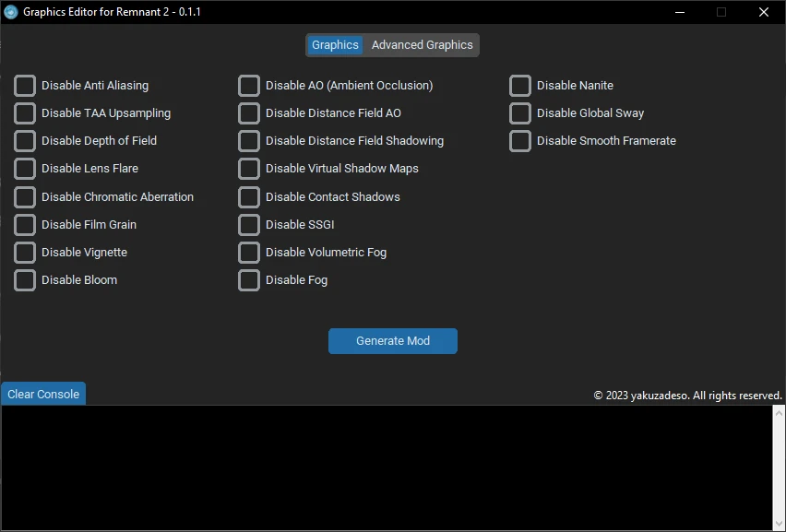Click the app logo in title bar
This screenshot has height=532, width=786.
(10, 12)
